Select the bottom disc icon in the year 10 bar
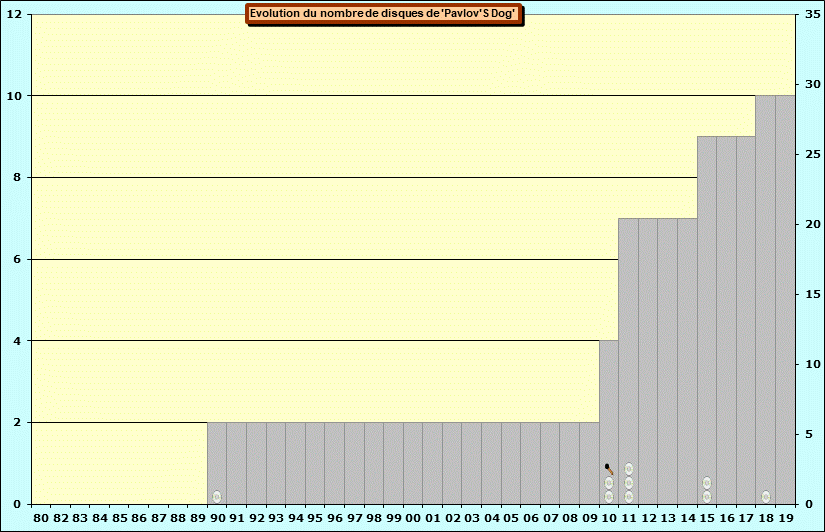This screenshot has height=532, width=825. pyautogui.click(x=609, y=496)
